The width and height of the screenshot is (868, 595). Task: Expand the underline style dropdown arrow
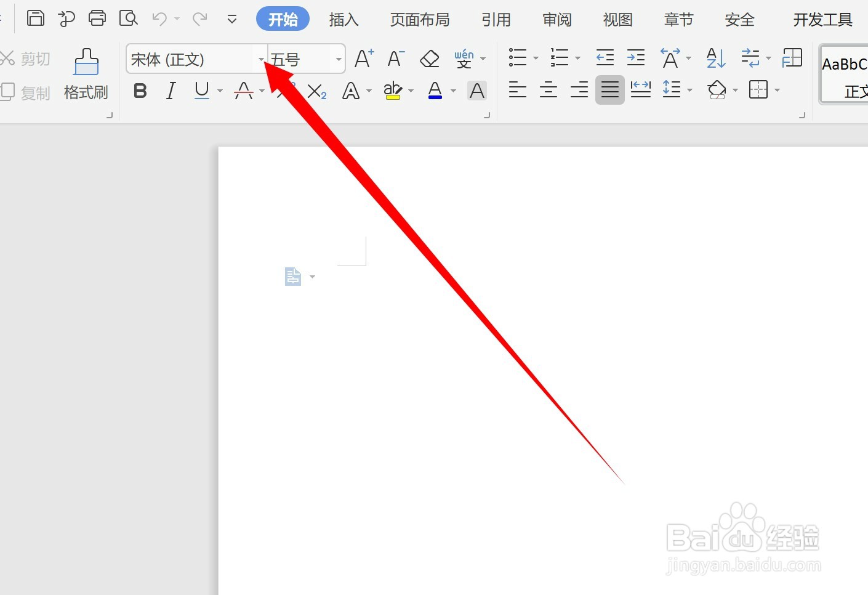point(220,91)
